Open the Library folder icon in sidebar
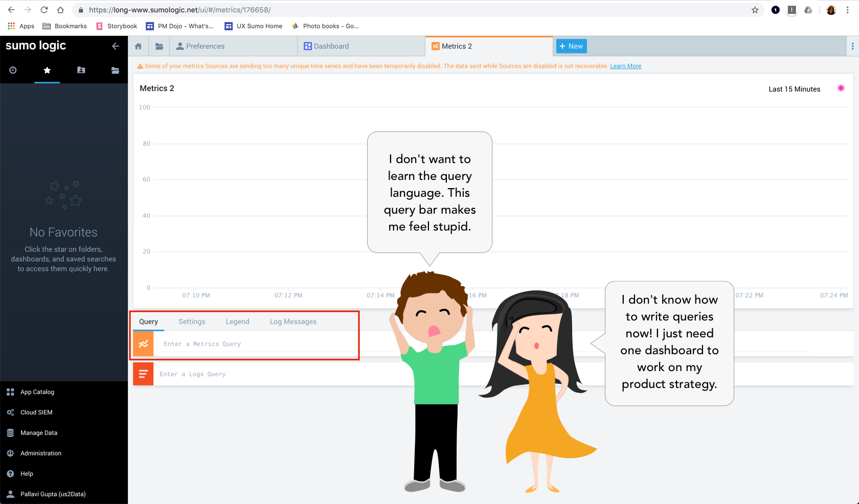The height and width of the screenshot is (504, 859). point(115,70)
